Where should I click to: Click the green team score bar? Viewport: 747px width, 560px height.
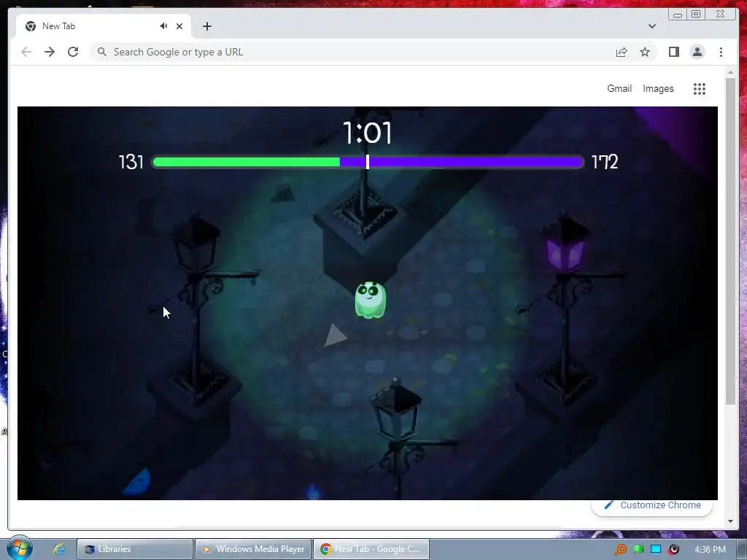[x=247, y=162]
